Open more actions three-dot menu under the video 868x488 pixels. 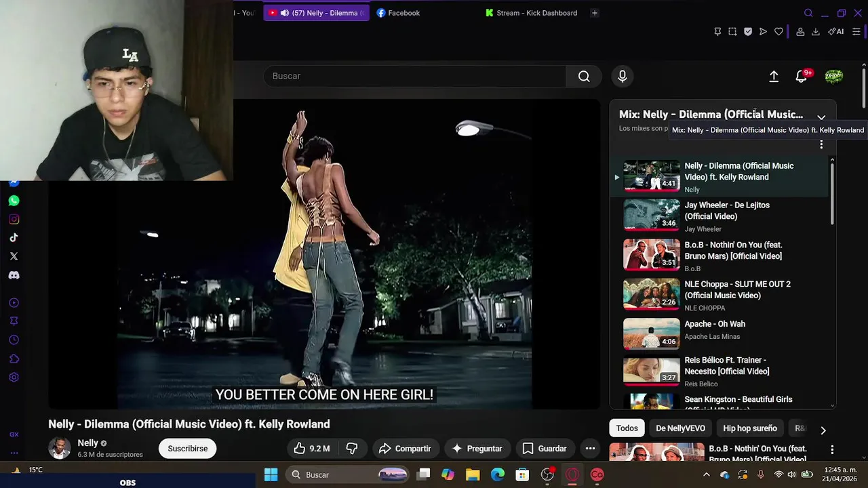[590, 449]
